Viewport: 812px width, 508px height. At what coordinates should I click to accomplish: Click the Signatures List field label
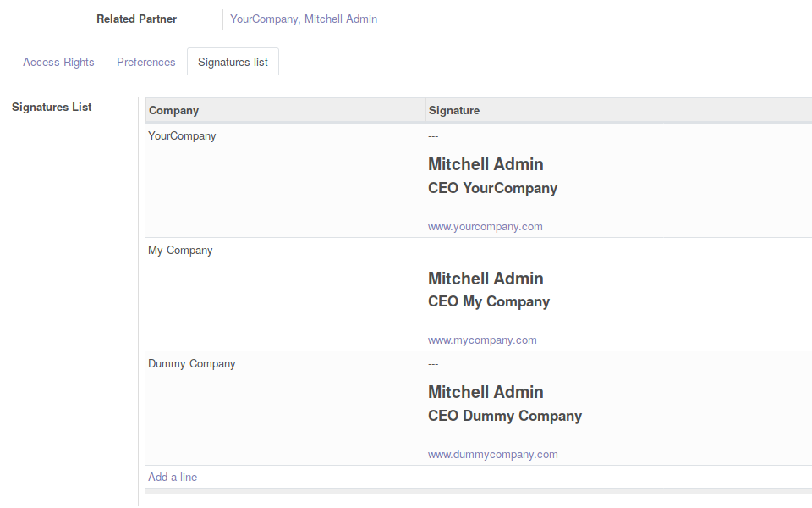tap(52, 107)
